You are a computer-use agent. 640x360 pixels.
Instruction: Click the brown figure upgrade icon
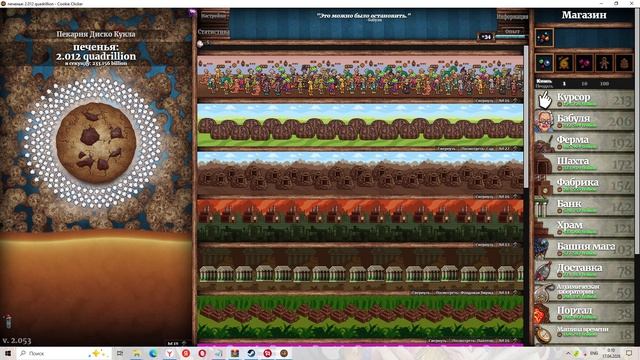pyautogui.click(x=624, y=63)
